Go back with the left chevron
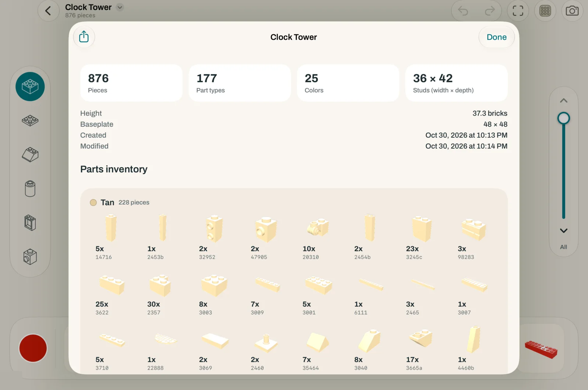Image resolution: width=588 pixels, height=390 pixels. 48,11
